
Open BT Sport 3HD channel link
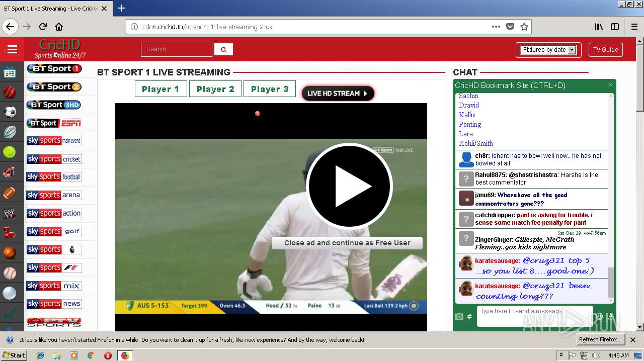(x=54, y=105)
